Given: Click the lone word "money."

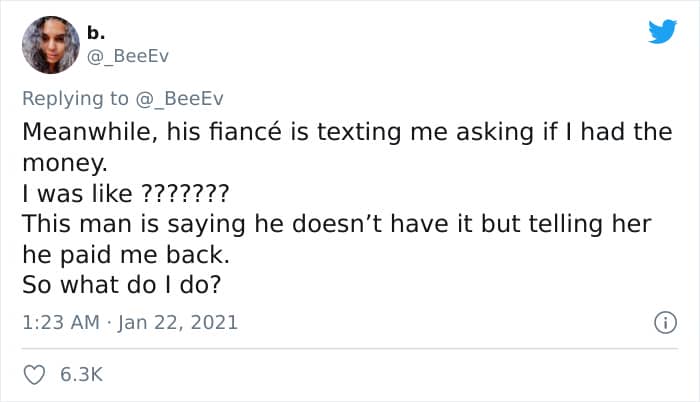Looking at the screenshot, I should coord(62,161).
